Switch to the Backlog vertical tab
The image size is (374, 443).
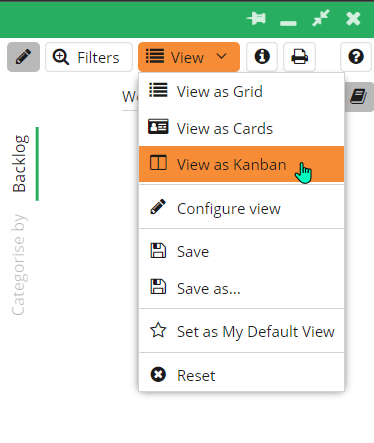coord(20,164)
